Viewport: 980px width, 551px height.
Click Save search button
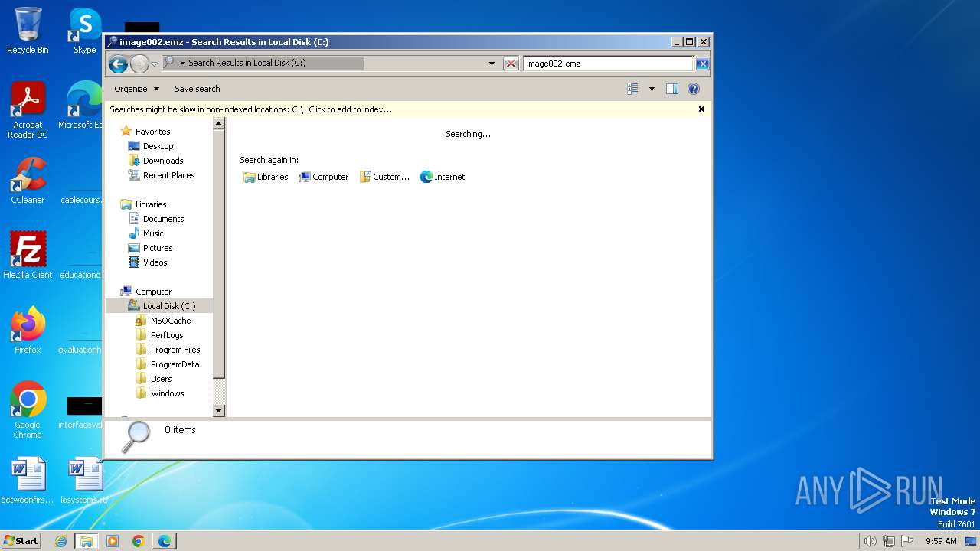point(197,89)
